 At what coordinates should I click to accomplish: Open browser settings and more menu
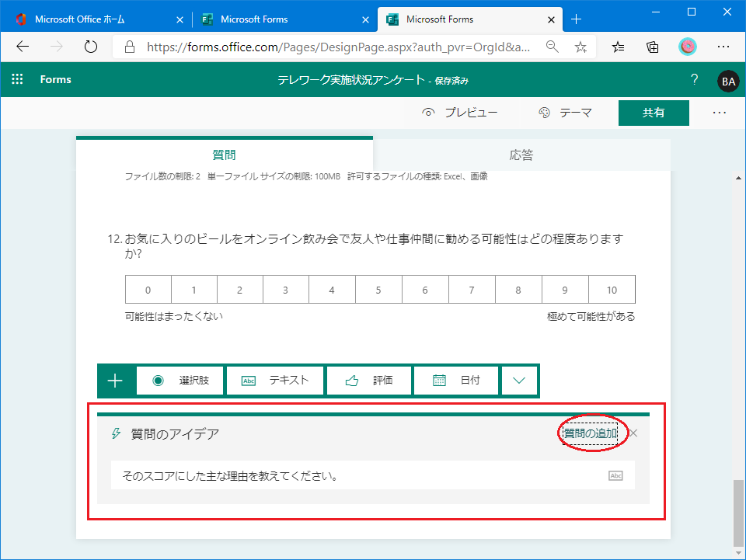click(723, 47)
